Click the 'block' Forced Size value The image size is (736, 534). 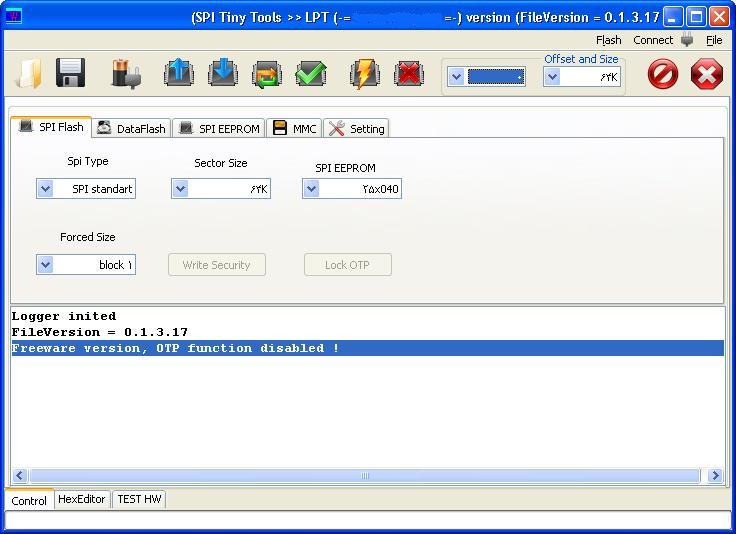(115, 265)
